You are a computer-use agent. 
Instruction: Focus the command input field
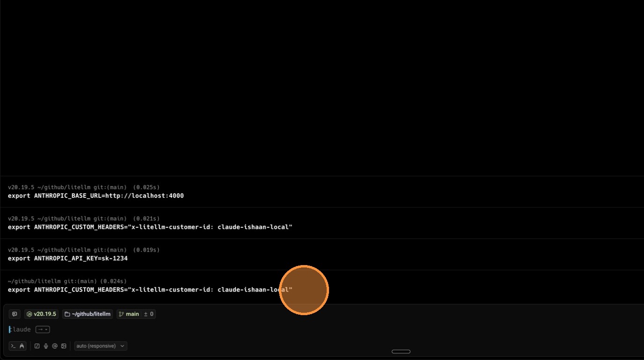pyautogui.click(x=234, y=330)
